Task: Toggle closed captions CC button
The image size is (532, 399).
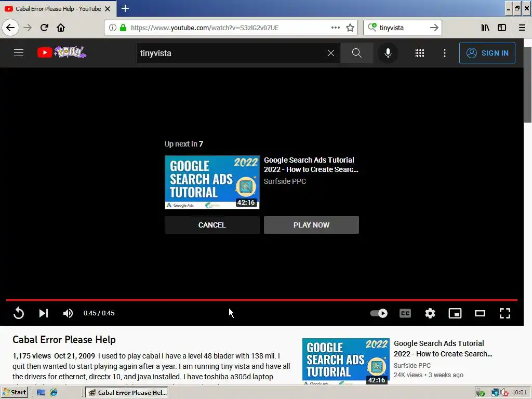Action: 405,313
